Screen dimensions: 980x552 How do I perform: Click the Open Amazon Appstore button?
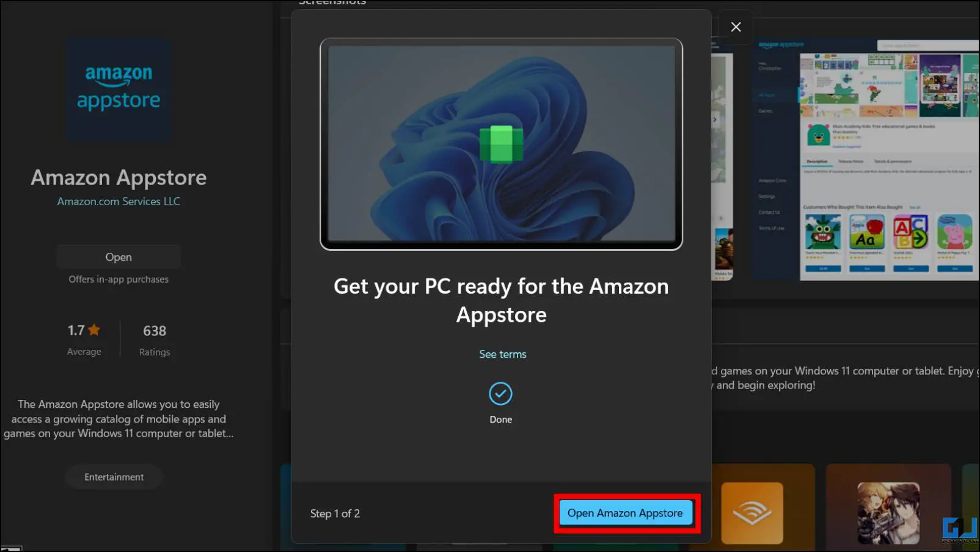(x=626, y=513)
